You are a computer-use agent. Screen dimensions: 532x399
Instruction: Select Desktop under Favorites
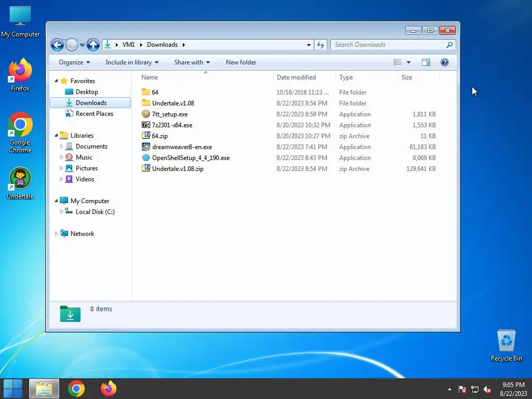tap(87, 92)
